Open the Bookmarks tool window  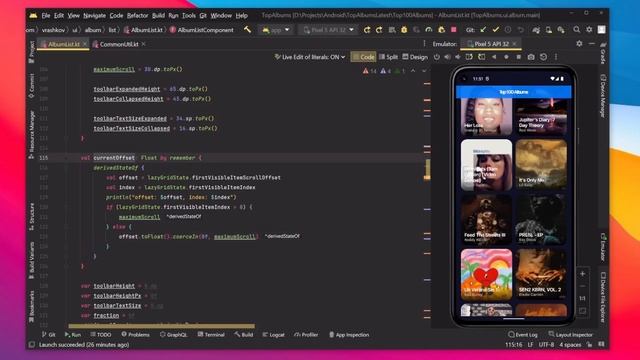[x=32, y=307]
